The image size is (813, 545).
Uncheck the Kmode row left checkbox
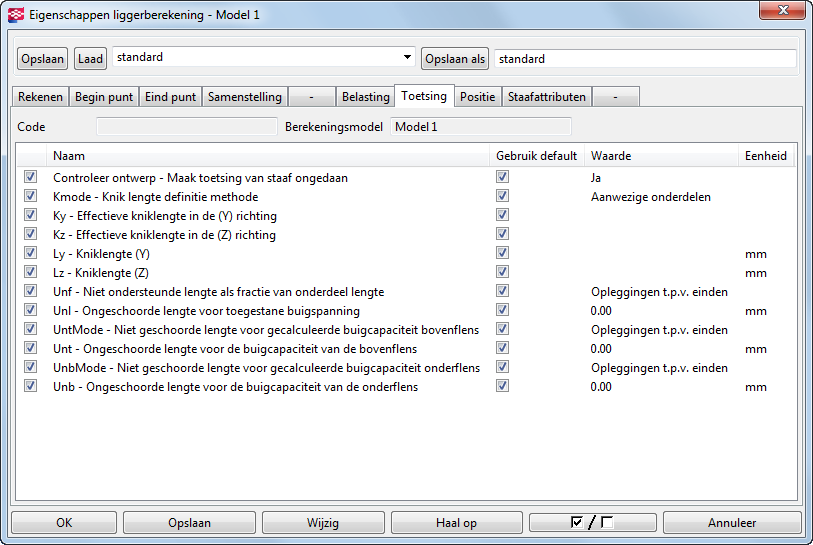pos(31,196)
